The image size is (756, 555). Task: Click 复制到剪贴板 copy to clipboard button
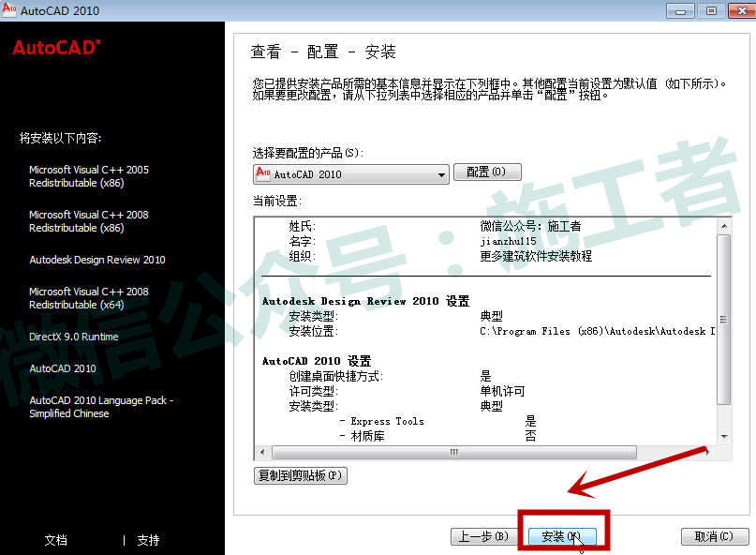pos(301,475)
